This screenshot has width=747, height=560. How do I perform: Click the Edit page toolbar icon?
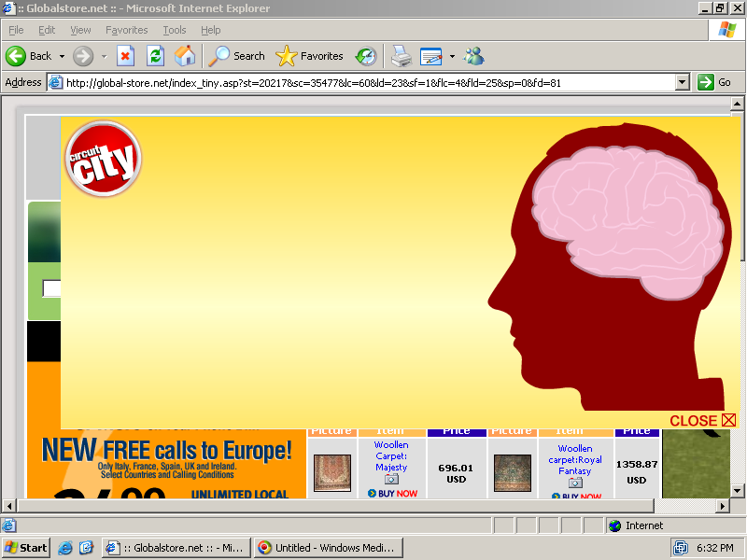click(431, 56)
